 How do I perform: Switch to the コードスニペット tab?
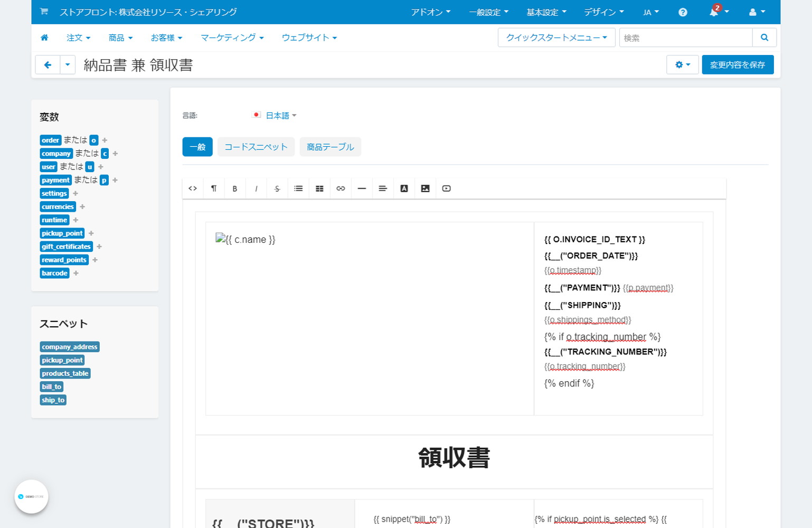[x=256, y=147]
